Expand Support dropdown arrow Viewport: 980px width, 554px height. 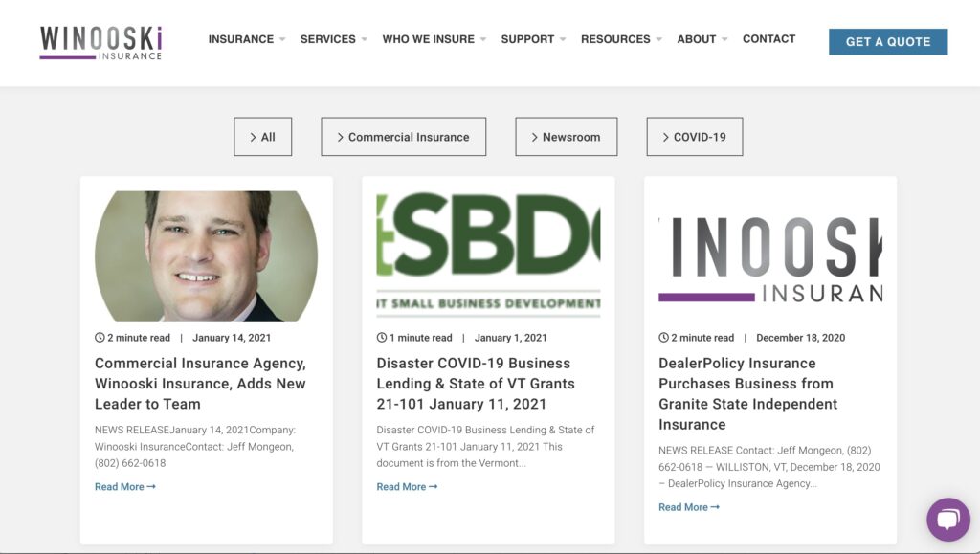[x=563, y=39]
